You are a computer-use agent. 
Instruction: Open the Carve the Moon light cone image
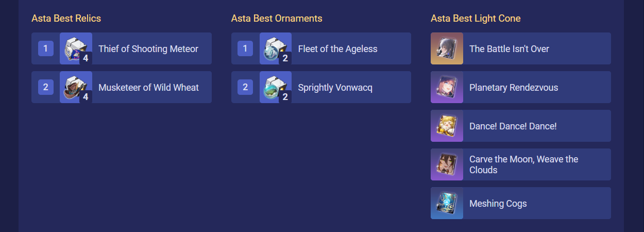(x=447, y=164)
